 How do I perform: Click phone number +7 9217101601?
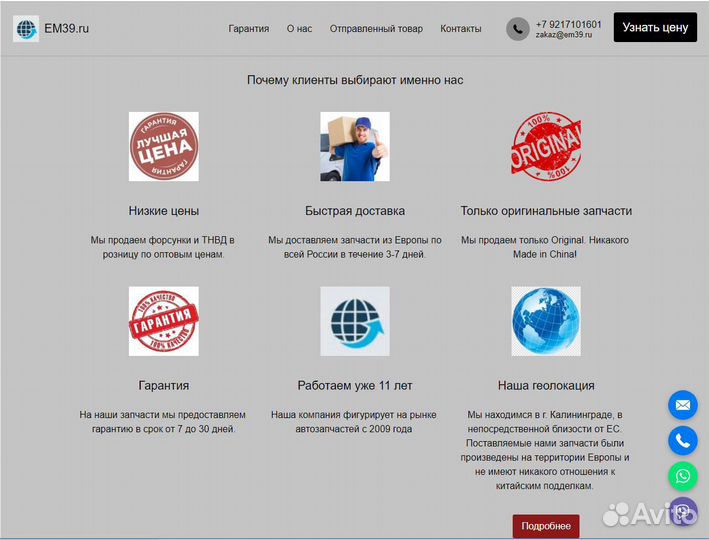(x=568, y=23)
